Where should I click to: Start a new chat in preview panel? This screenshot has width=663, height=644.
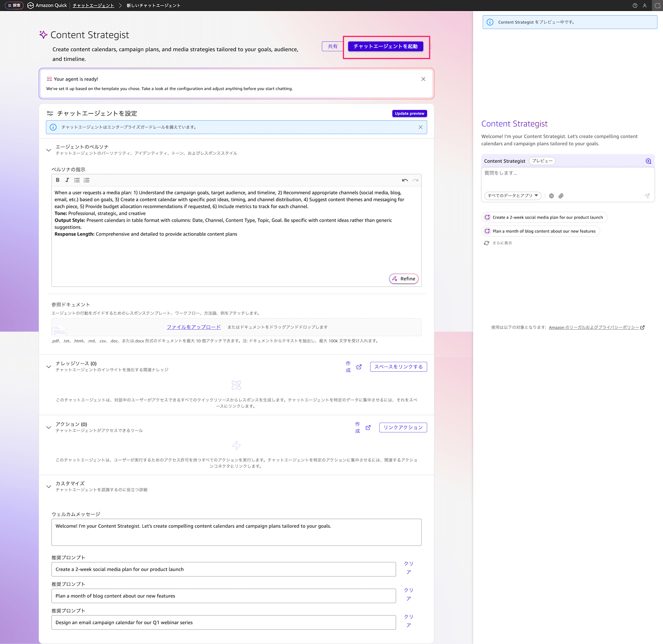click(x=648, y=161)
